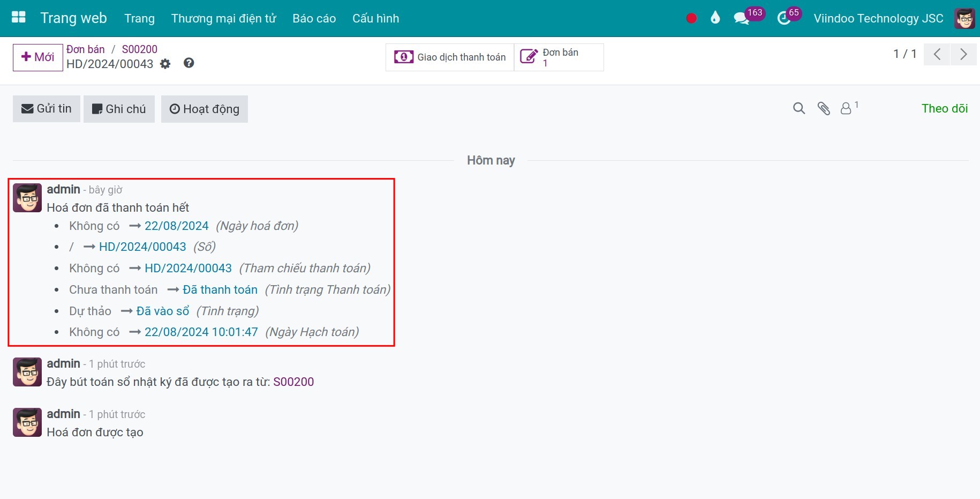Click the 'Hoá đơn được tạo' message text
Viewport: 980px width, 499px height.
pyautogui.click(x=95, y=432)
